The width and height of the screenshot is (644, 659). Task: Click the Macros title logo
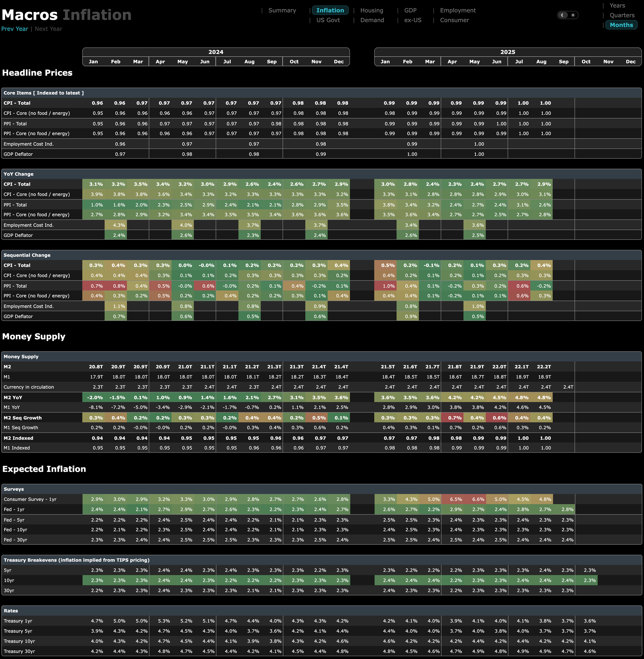(30, 15)
